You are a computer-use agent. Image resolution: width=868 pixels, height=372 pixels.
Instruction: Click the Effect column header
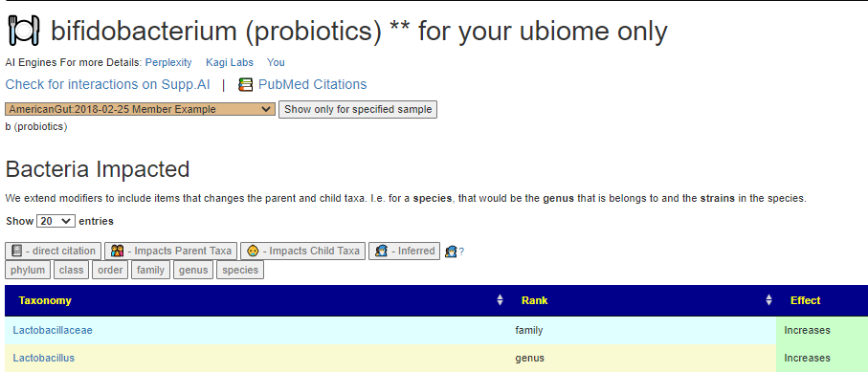(805, 300)
